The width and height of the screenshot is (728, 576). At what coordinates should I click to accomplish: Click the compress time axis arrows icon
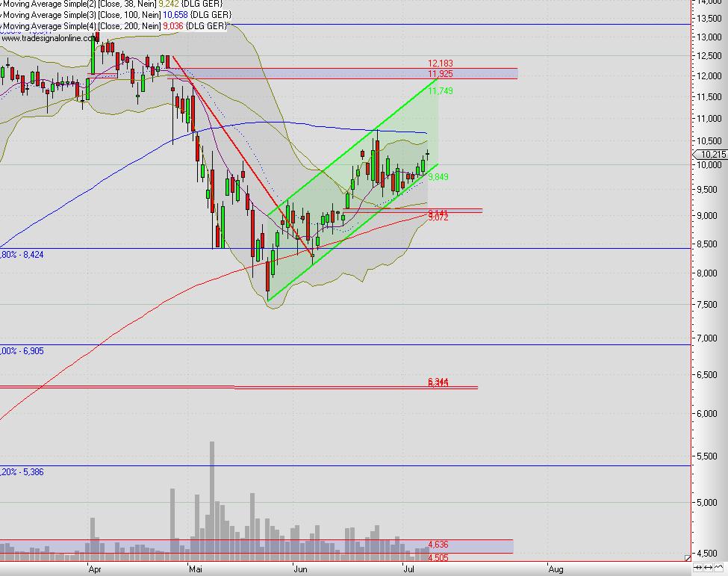coord(698,567)
